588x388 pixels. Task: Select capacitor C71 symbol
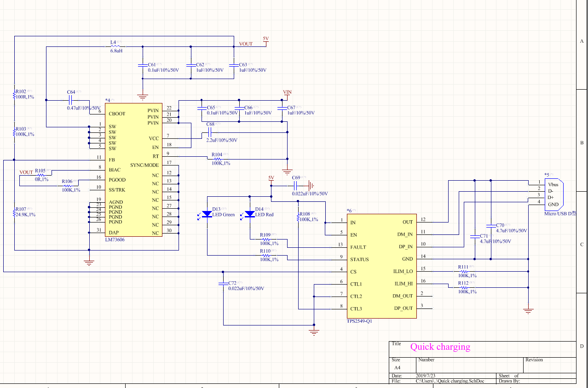coord(474,236)
